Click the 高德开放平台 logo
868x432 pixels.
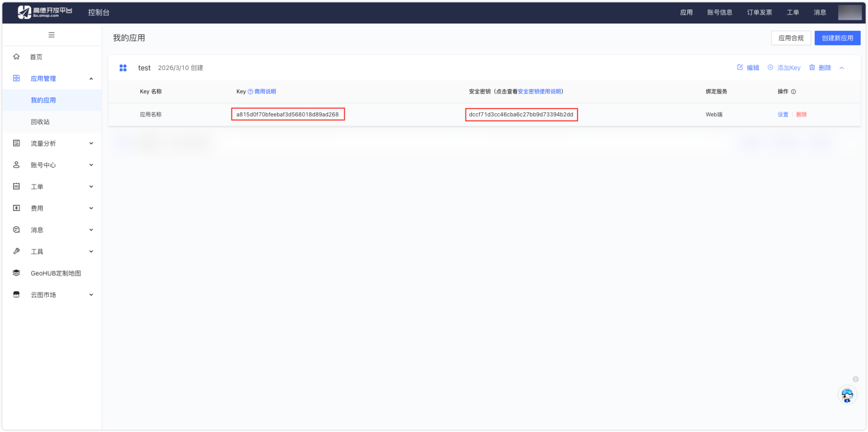(x=45, y=12)
